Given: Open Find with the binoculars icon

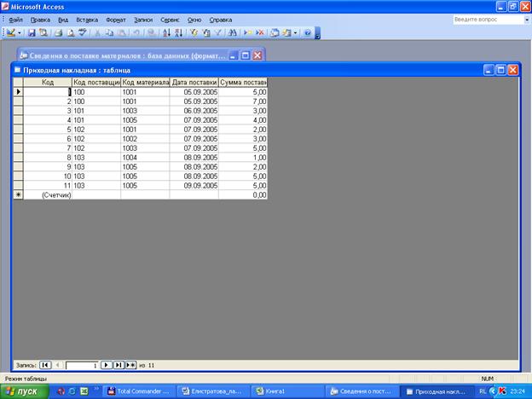Looking at the screenshot, I should coord(233,33).
